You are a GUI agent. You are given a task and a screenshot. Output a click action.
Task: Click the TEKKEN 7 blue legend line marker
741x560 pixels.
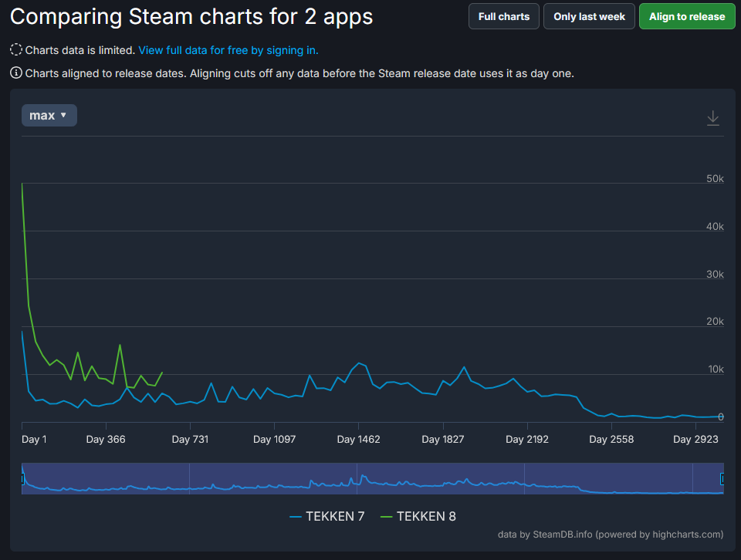[295, 516]
